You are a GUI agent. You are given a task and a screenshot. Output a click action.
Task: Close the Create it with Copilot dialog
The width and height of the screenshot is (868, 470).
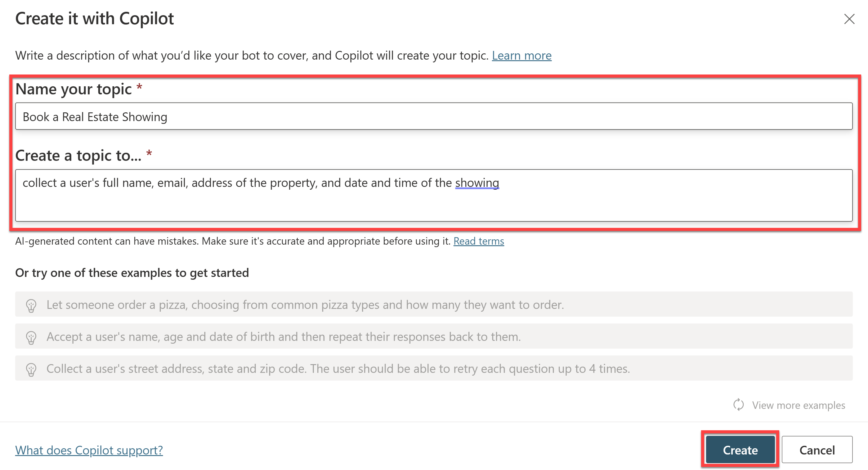[849, 19]
